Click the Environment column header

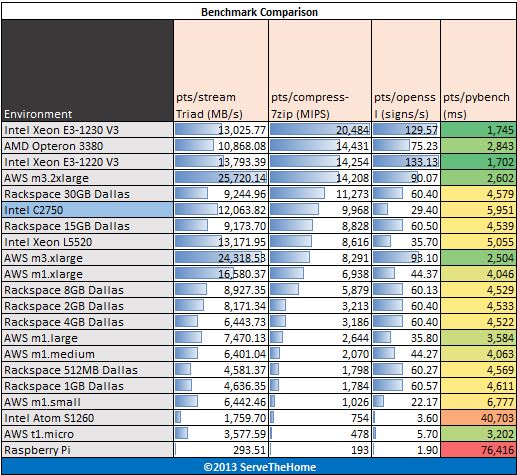(x=88, y=71)
